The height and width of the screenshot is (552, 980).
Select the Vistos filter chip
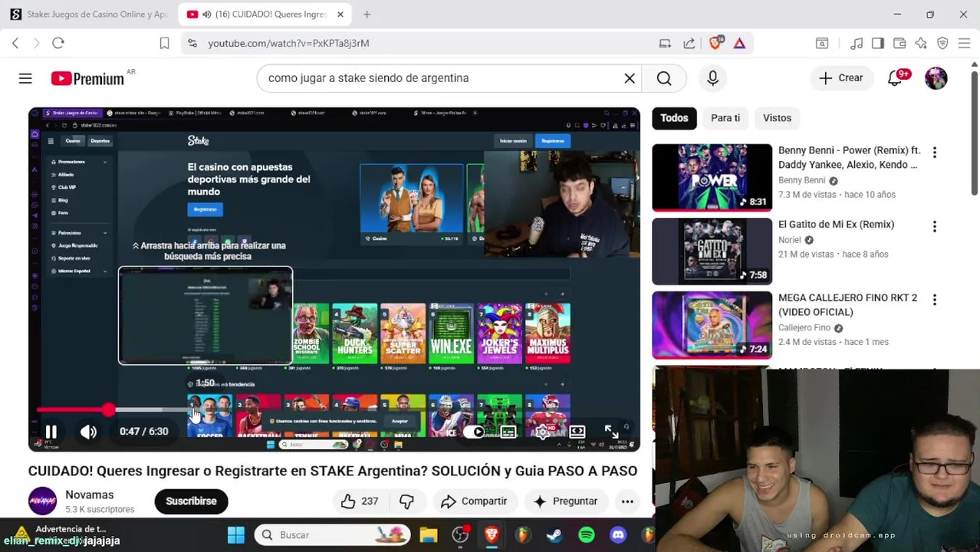click(x=777, y=118)
